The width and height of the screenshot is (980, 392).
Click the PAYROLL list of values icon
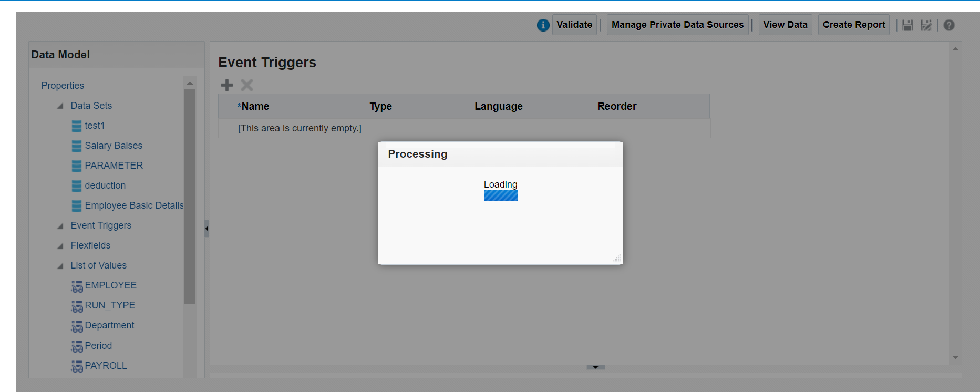tap(77, 366)
